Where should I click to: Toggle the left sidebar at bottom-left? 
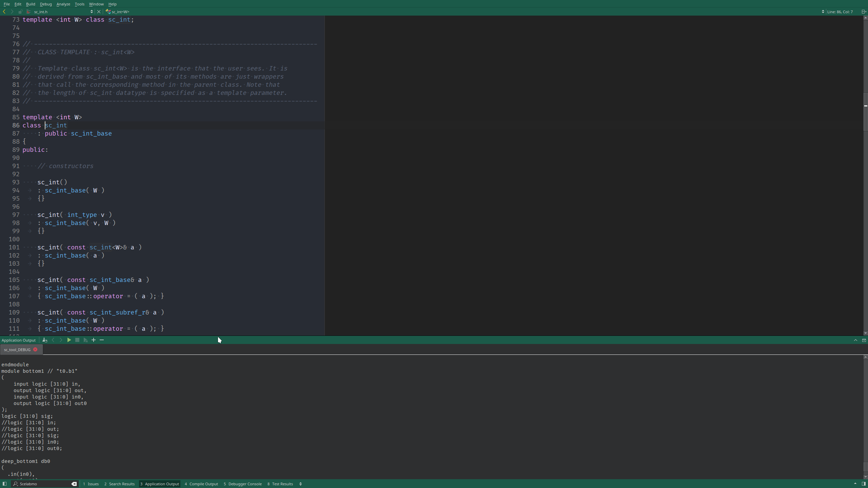(x=4, y=484)
